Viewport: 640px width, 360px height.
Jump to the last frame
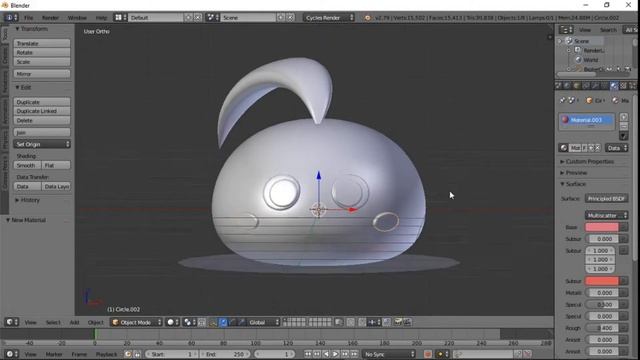354,354
